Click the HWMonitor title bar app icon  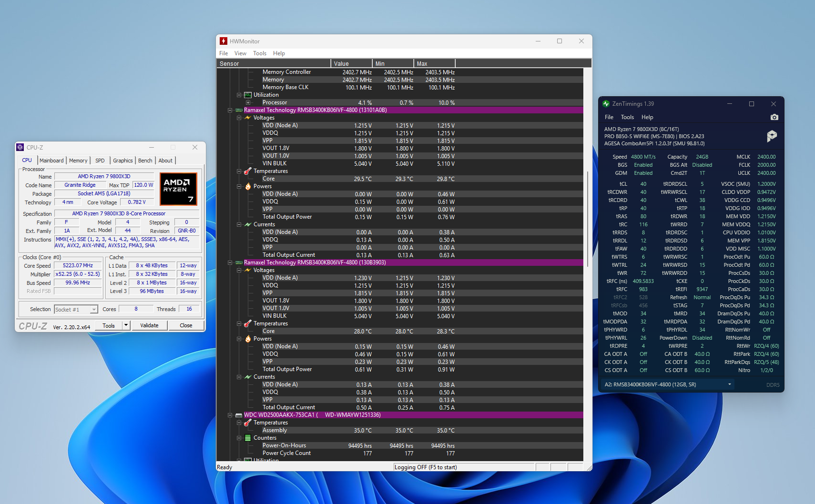pyautogui.click(x=224, y=41)
